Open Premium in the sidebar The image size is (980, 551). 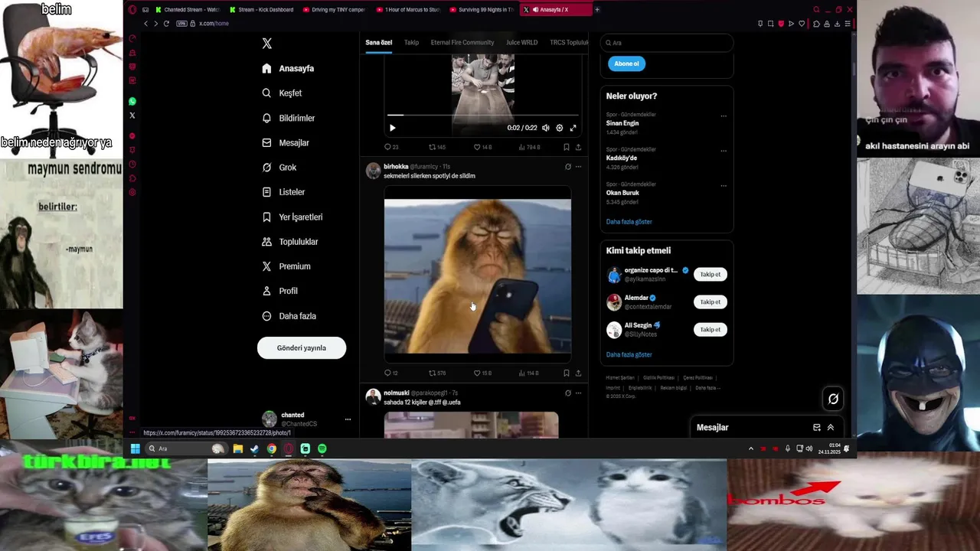point(286,266)
